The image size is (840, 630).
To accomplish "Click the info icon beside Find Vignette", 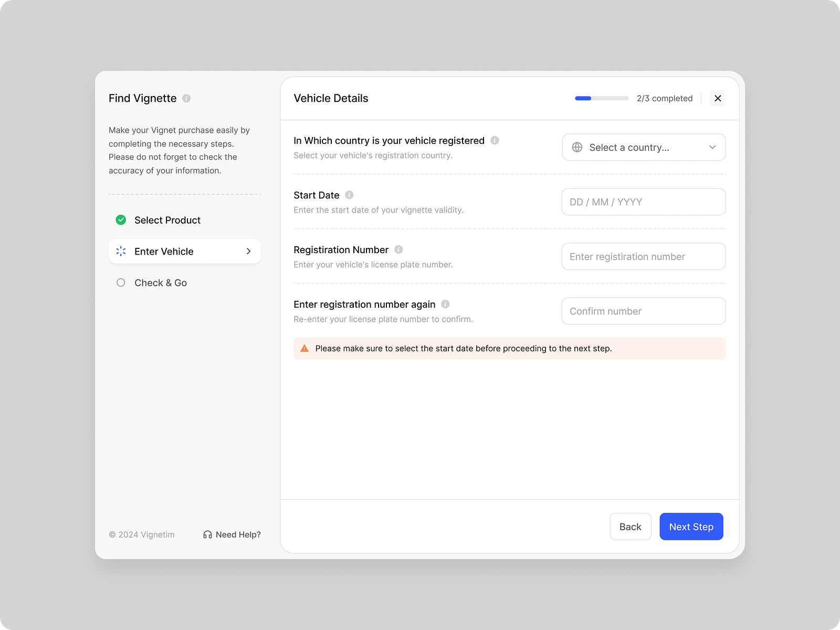I will [x=186, y=98].
